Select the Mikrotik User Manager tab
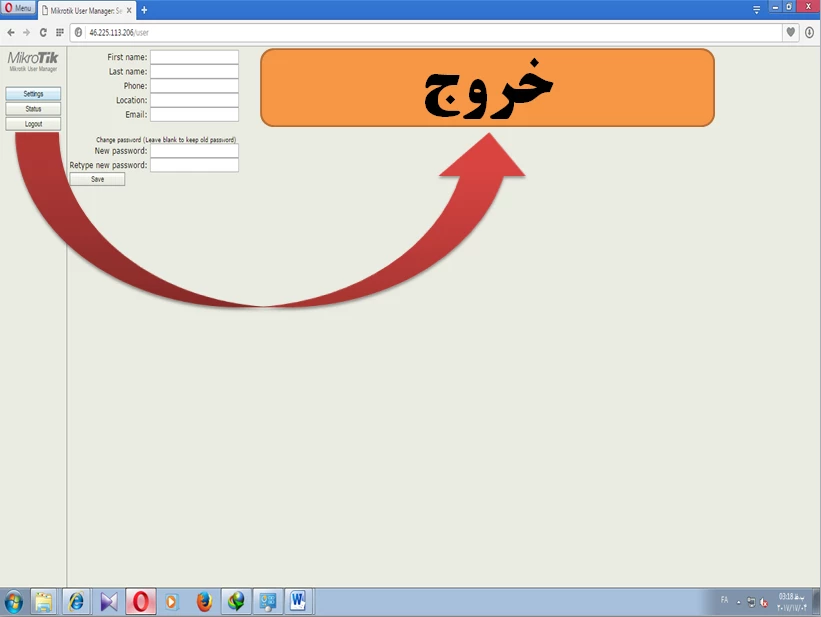Viewport: 821px width, 617px height. click(84, 9)
